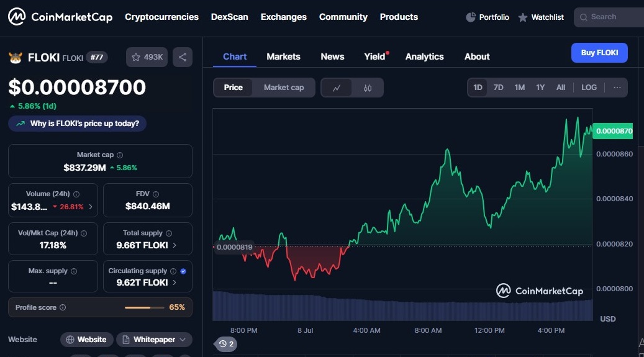Set chart range to All
This screenshot has height=357, width=644.
tap(561, 88)
